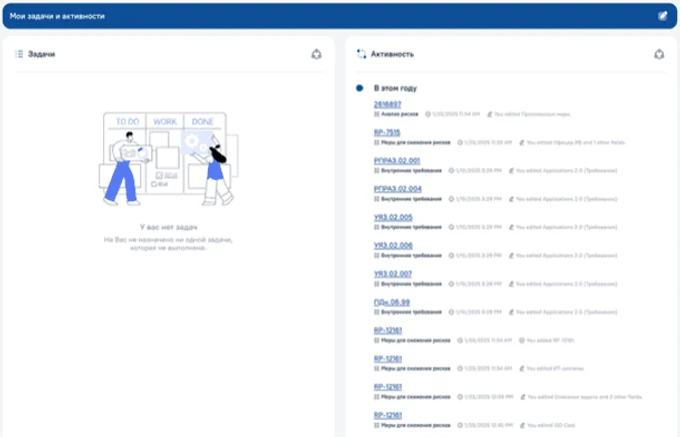
Task: Open the ПДн.06.99 requirement
Action: pos(391,302)
